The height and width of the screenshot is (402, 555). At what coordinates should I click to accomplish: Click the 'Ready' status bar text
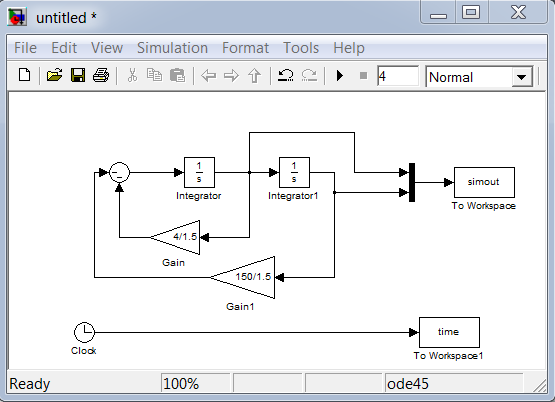point(30,384)
